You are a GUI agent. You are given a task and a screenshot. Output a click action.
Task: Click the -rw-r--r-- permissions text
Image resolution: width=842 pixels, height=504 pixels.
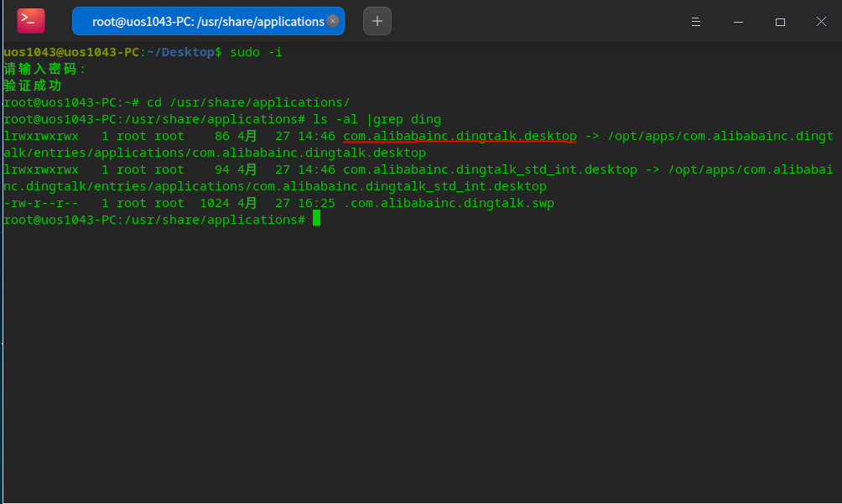[x=41, y=203]
